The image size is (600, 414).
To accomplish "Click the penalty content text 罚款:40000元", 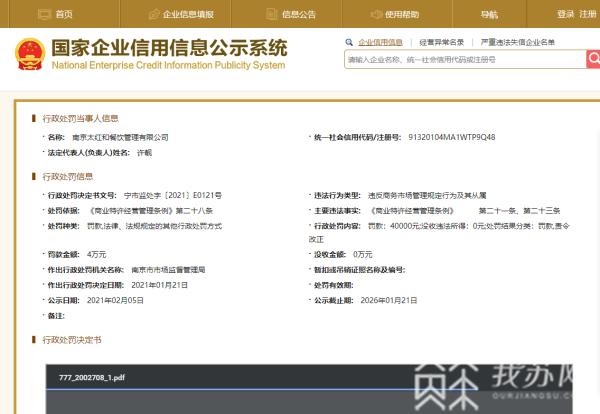I will click(394, 226).
